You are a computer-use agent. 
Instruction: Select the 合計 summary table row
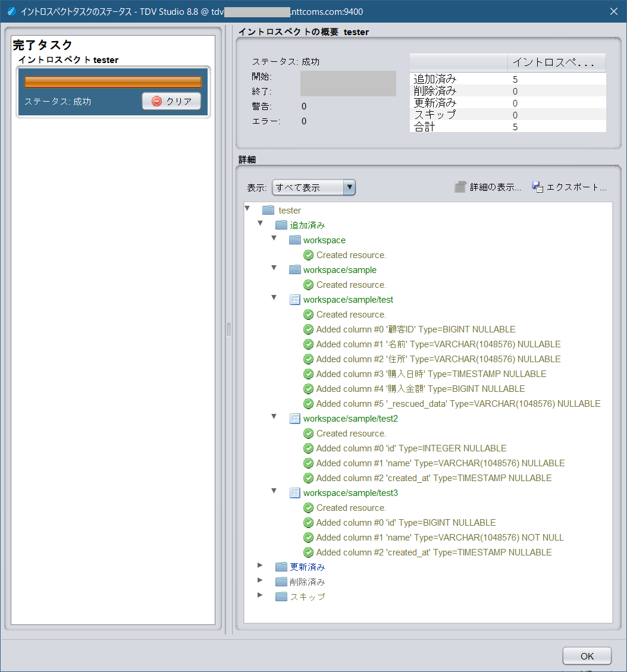tap(508, 127)
